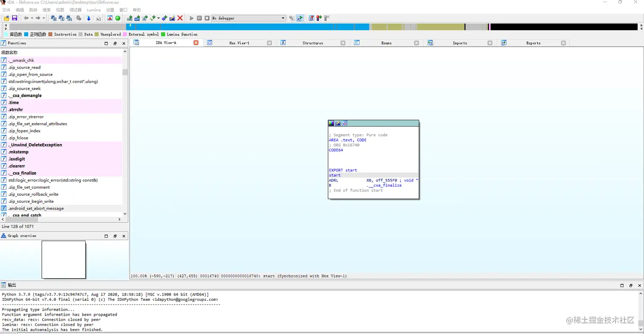Open the 编辑 menu
The height and width of the screenshot is (334, 644).
tap(20, 10)
